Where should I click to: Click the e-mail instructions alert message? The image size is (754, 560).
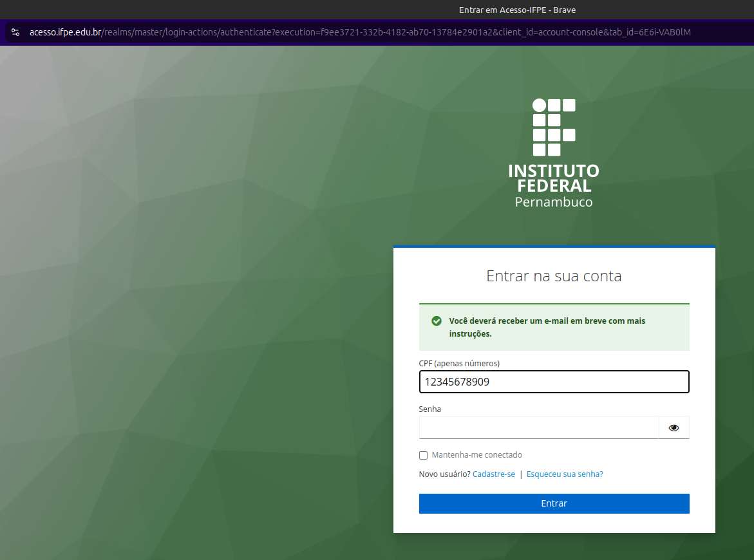click(547, 327)
